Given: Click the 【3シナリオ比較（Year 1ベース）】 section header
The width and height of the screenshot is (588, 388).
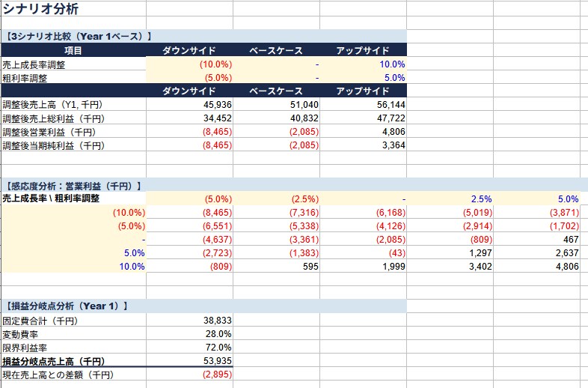Looking at the screenshot, I should [x=204, y=37].
